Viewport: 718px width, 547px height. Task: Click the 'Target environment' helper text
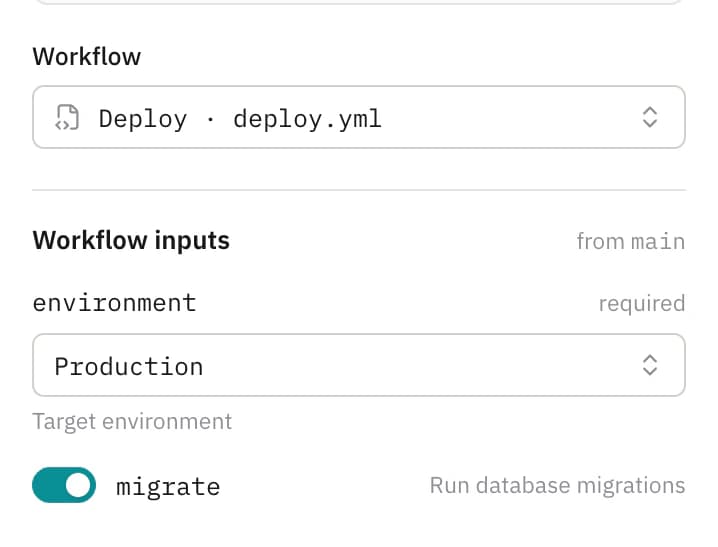click(132, 422)
